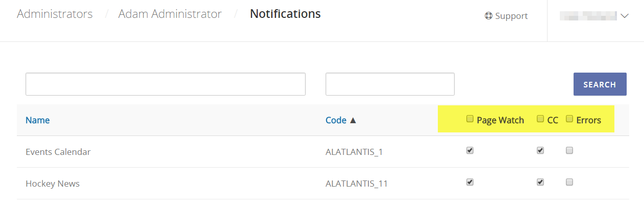Click the SEARCH button
Screen dimensions: 644x204
[600, 84]
